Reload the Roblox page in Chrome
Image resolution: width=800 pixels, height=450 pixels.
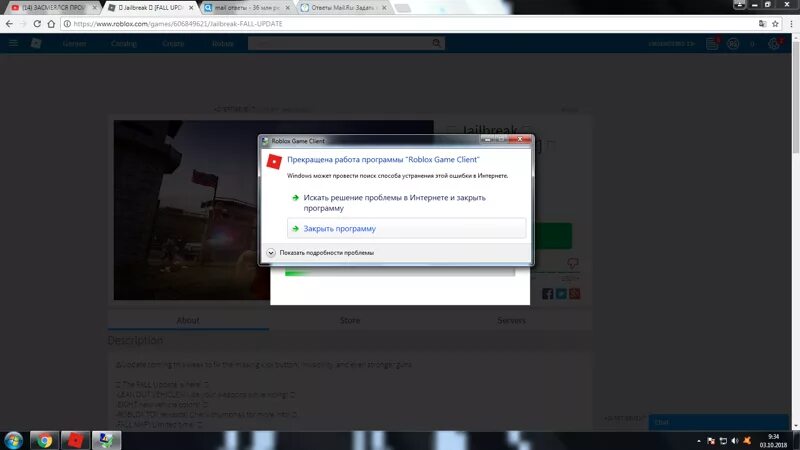pos(37,23)
